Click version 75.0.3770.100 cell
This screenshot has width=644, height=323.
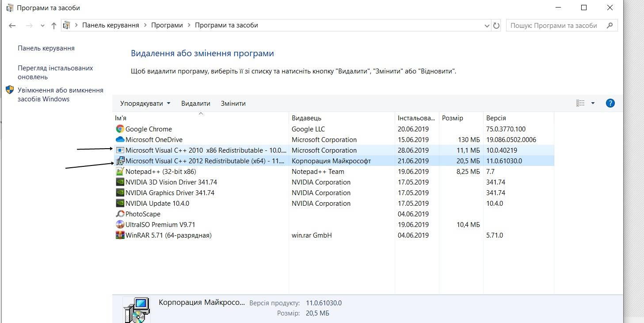coord(506,129)
